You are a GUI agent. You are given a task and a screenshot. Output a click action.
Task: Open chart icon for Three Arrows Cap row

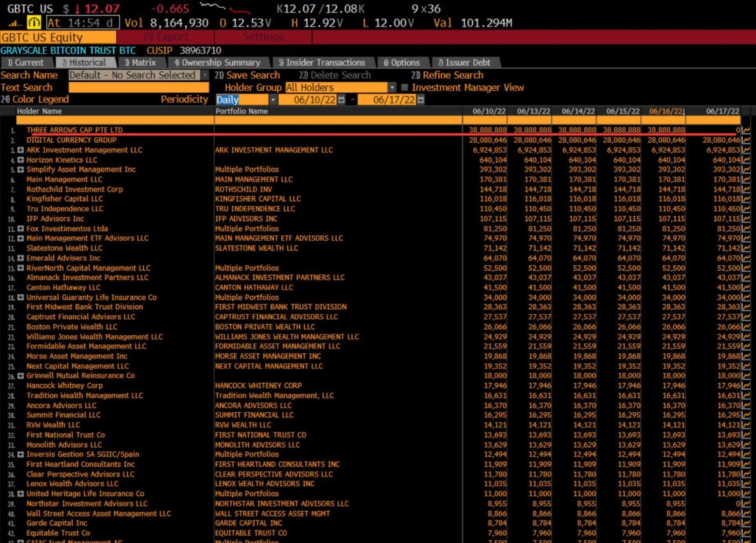click(x=746, y=130)
